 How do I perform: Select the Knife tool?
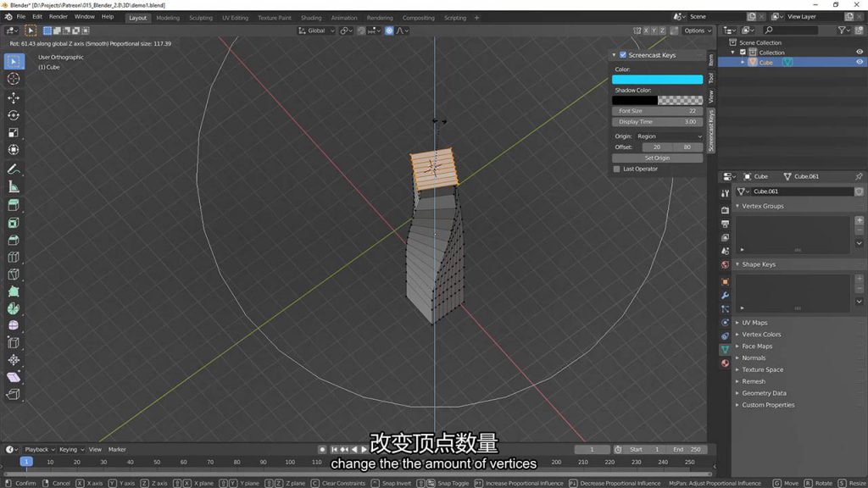(14, 274)
